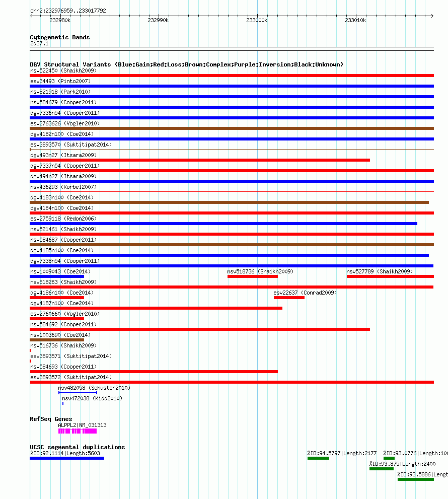Click the red dgv493n27 loss bar
Screen dimensions: 448x499
click(x=200, y=160)
